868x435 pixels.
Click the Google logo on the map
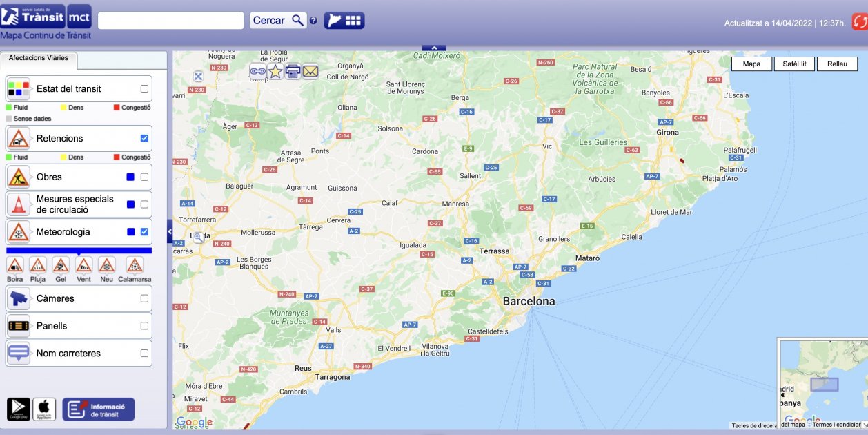195,422
